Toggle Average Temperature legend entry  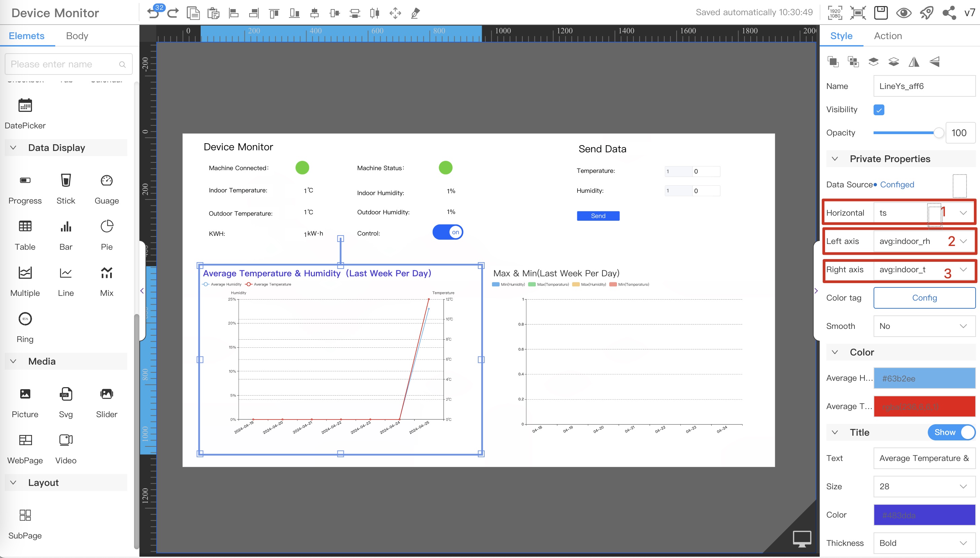[x=268, y=284]
